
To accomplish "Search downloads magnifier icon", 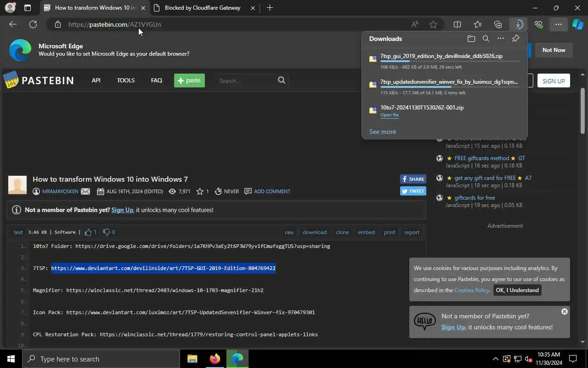I will pyautogui.click(x=486, y=39).
